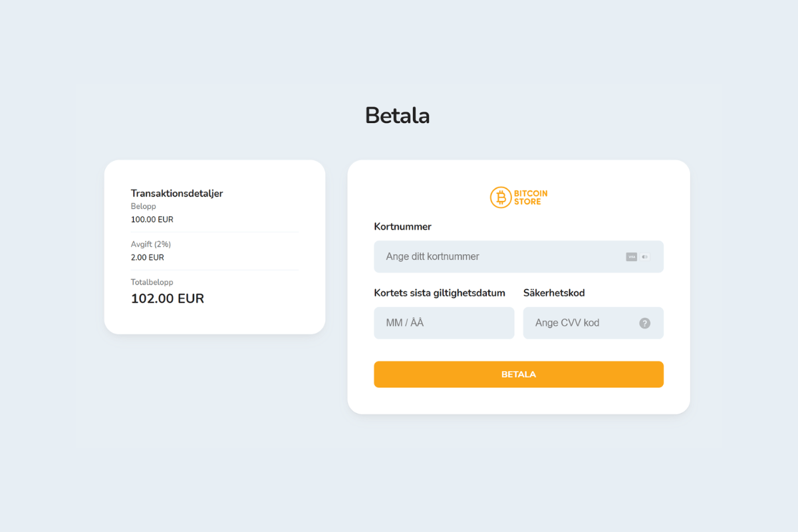798x532 pixels.
Task: Click the Transaktionsdetaljer card header
Action: coord(176,193)
